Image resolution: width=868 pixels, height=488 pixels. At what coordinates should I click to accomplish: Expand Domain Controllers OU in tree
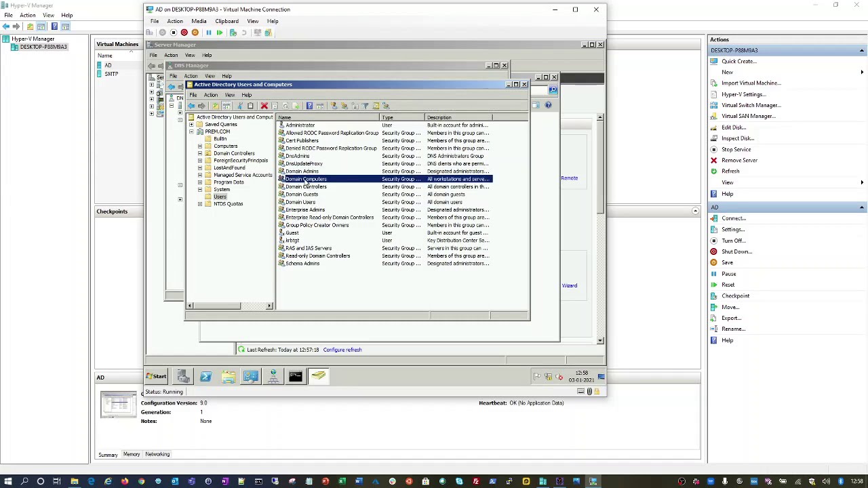tap(200, 154)
